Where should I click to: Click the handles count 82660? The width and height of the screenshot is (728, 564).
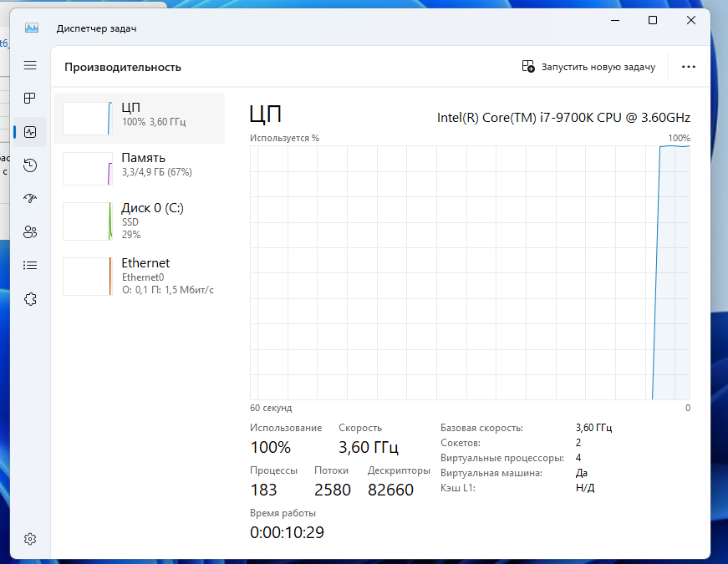coord(390,490)
